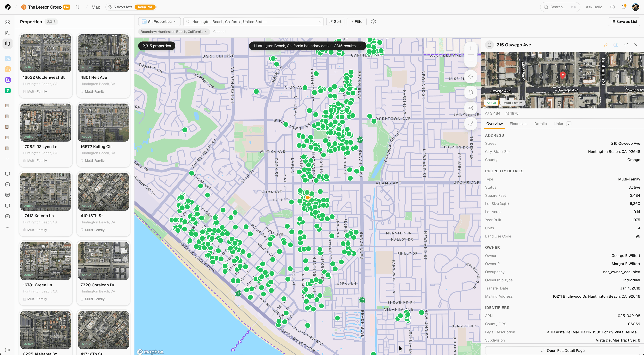This screenshot has height=355, width=644.
Task: Open the Links tab
Action: [x=558, y=124]
